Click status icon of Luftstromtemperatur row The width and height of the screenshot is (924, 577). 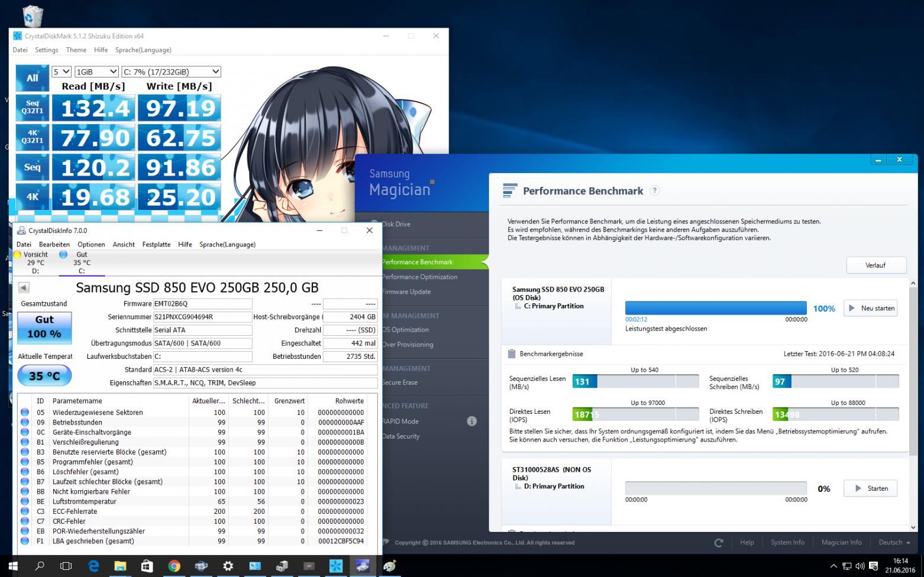point(25,501)
